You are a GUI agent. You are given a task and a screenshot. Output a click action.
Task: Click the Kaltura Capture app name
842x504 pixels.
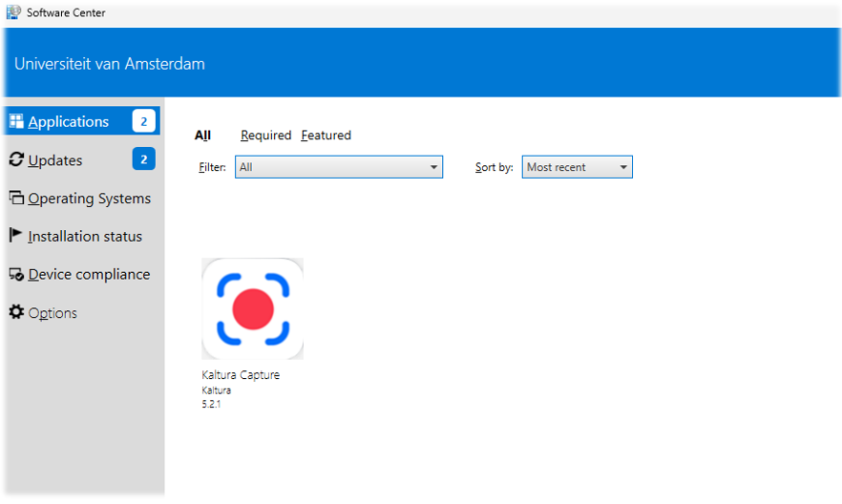(x=241, y=374)
